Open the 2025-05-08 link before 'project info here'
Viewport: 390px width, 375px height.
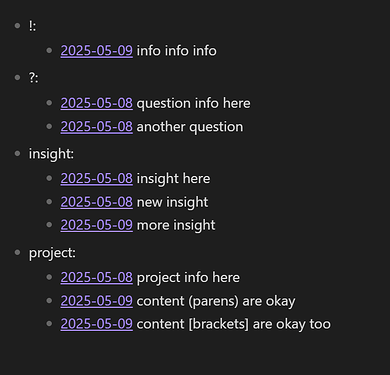(x=97, y=278)
